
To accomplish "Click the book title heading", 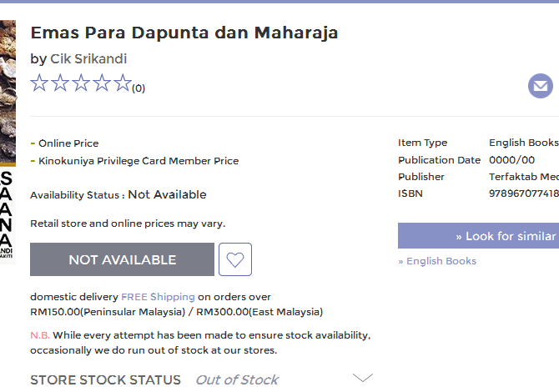I will (184, 33).
